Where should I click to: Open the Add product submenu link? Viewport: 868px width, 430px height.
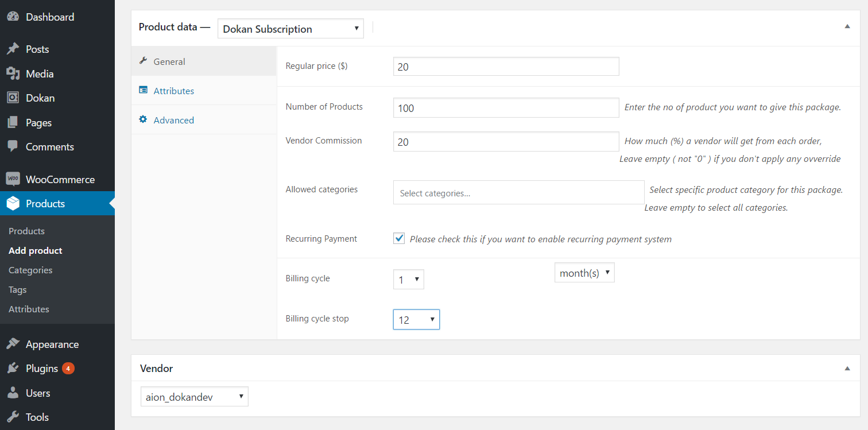coord(36,250)
